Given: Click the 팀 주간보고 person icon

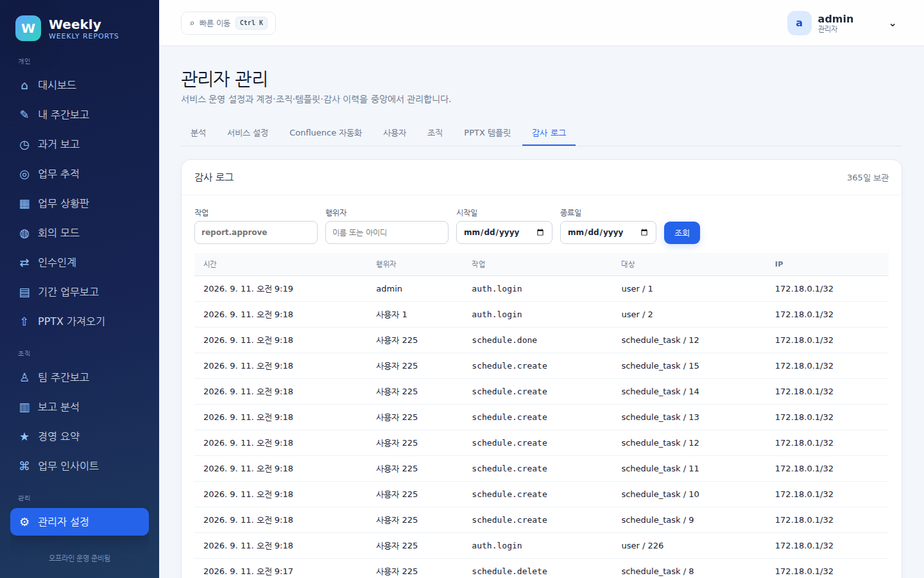Looking at the screenshot, I should click(24, 378).
